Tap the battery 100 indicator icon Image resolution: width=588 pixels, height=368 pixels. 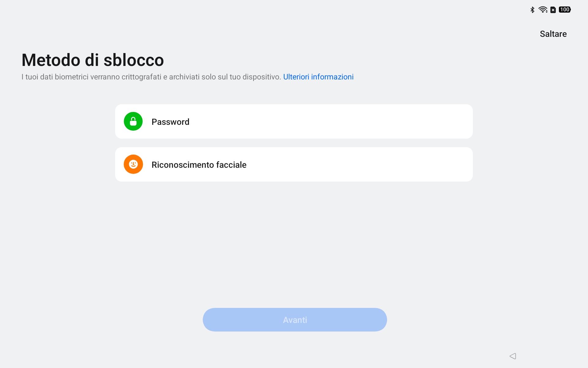[565, 10]
